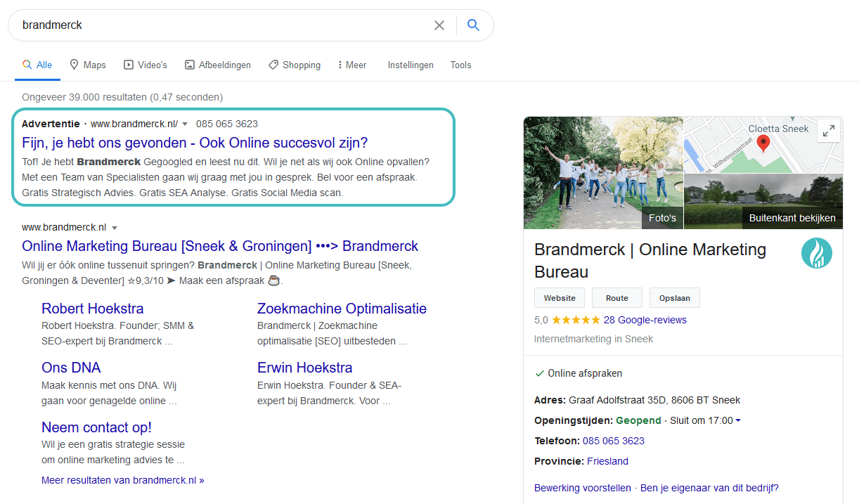This screenshot has width=859, height=504.
Task: Click the Brandmerck flame logo in the panel
Action: 817,252
